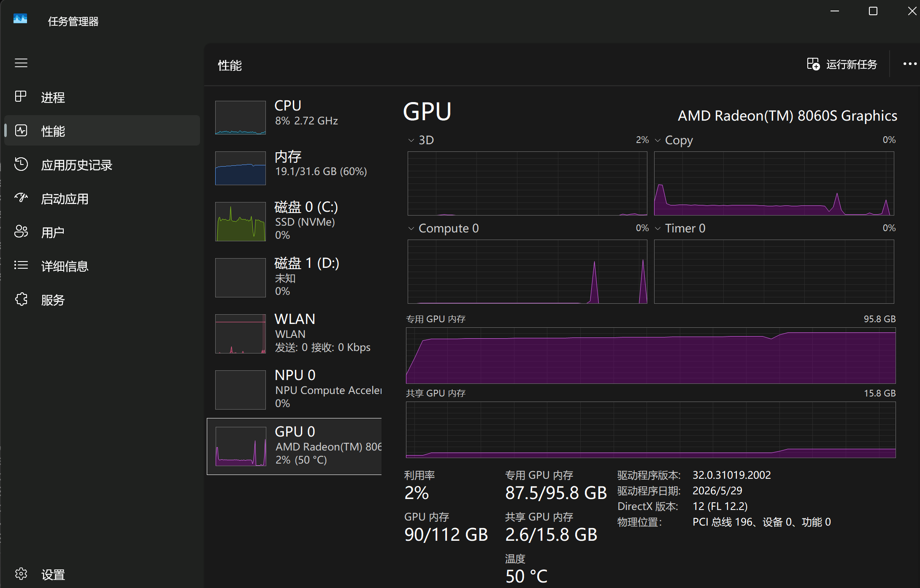Click the 内存 mini graph thumbnail
Viewport: 920px width, 588px height.
pyautogui.click(x=241, y=168)
